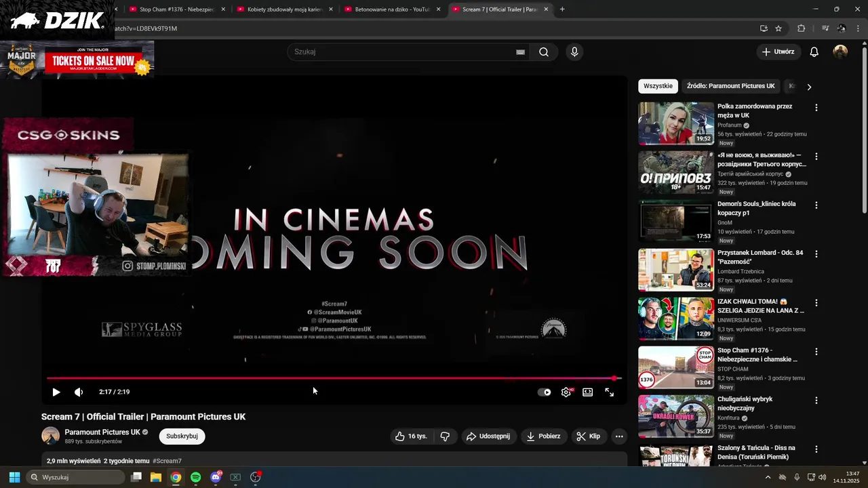Open Task View in taskbar
This screenshot has width=868, height=488.
(x=136, y=477)
